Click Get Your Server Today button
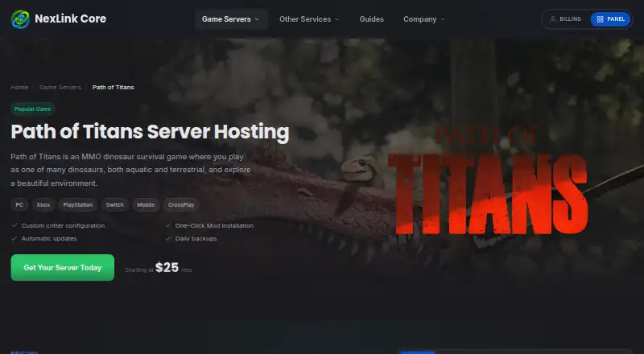The height and width of the screenshot is (354, 644). 63,268
